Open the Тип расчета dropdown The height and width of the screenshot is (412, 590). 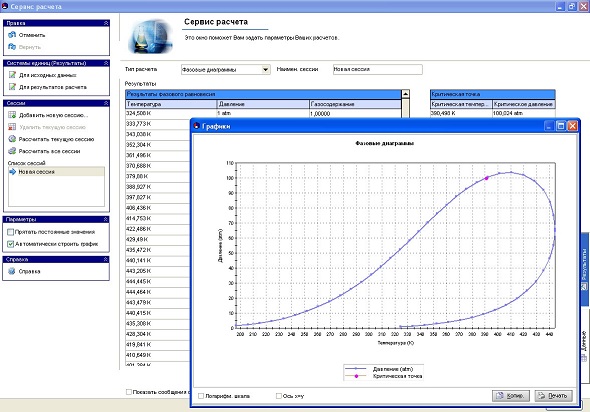266,70
